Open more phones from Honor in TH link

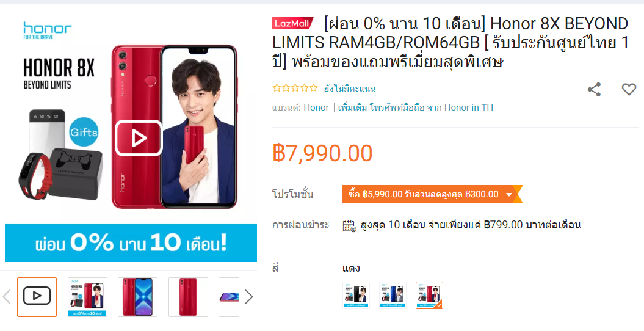pyautogui.click(x=415, y=107)
